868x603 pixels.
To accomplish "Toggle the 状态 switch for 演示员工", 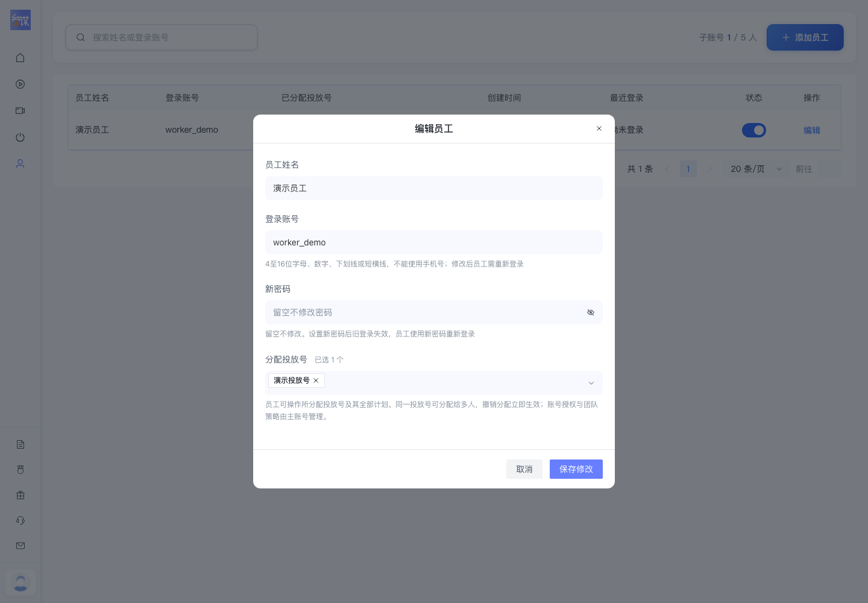I will (x=754, y=130).
